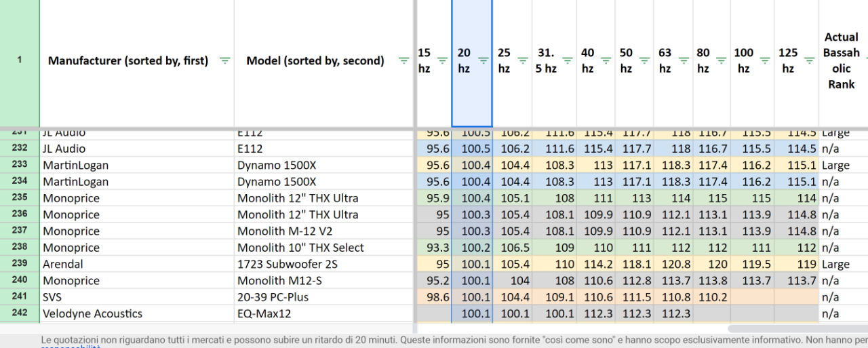Screen dimensions: 868x348
Task: Select Velodyne Acoustics cell
Action: (x=137, y=313)
